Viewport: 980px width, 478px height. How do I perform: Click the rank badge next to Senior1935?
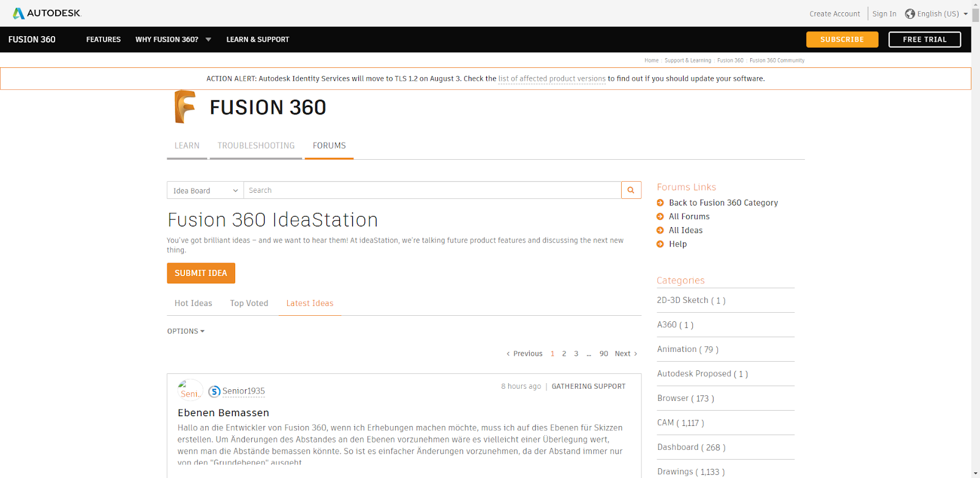[214, 391]
